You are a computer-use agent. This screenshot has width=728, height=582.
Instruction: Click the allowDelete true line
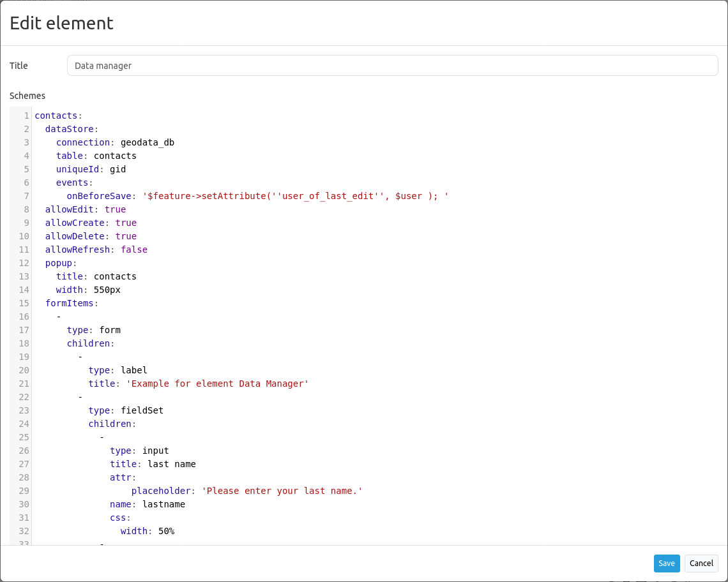(91, 237)
